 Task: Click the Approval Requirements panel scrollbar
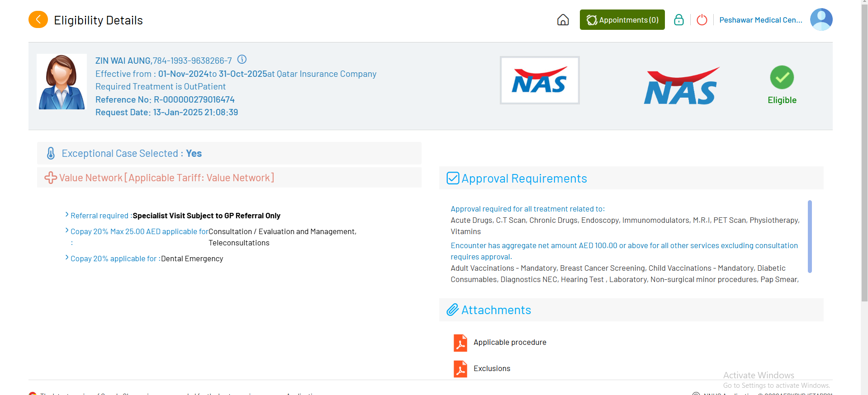(809, 236)
